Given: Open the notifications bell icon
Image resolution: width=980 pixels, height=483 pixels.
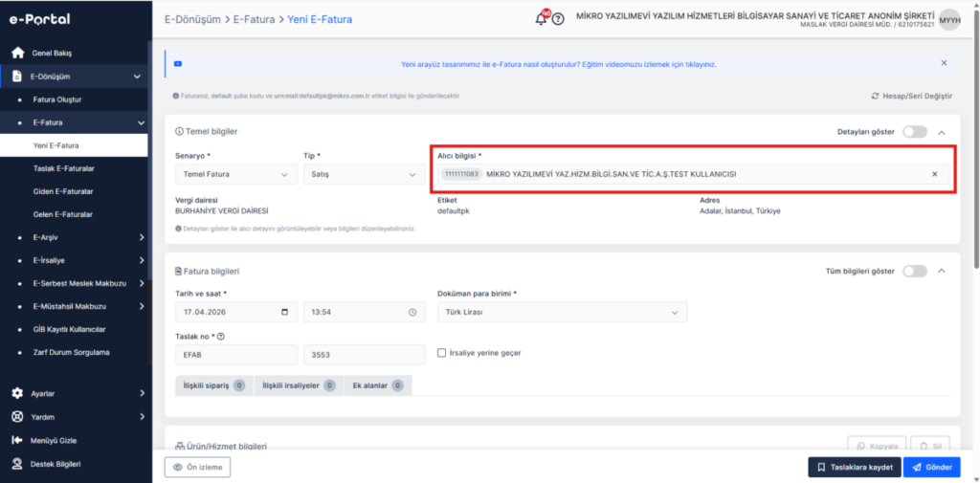Looking at the screenshot, I should 542,18.
